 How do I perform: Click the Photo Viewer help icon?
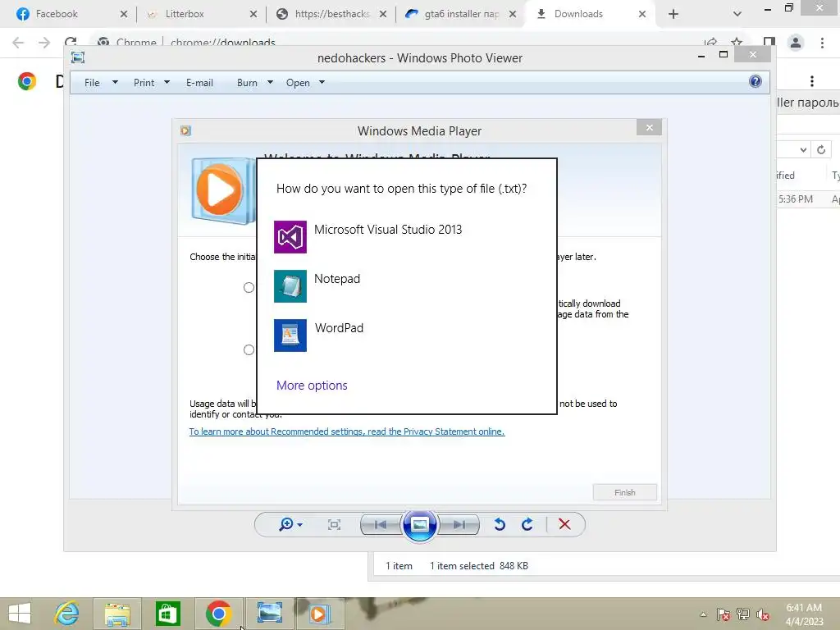click(756, 81)
